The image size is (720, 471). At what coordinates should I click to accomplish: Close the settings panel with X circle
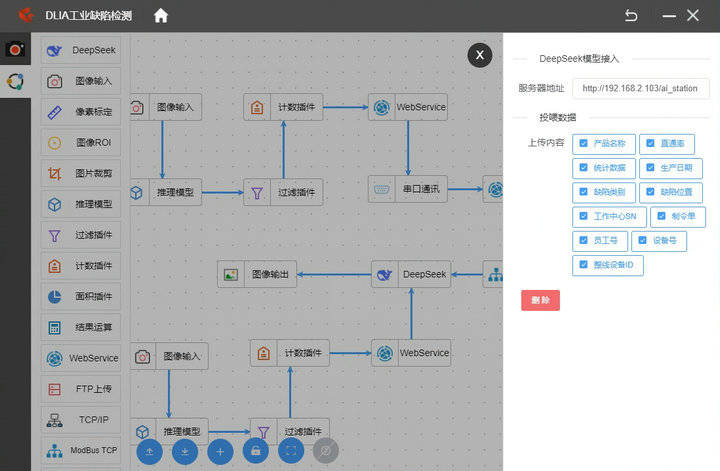coord(480,55)
